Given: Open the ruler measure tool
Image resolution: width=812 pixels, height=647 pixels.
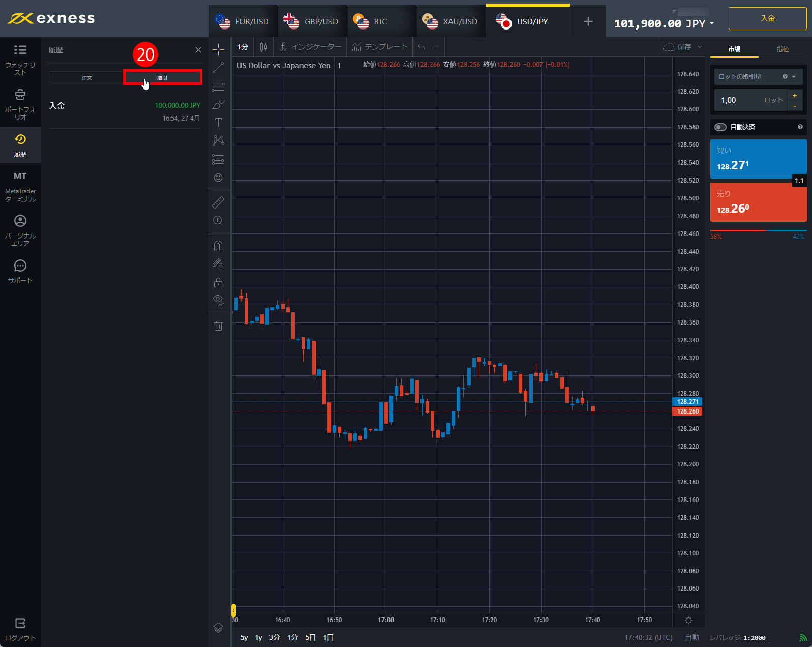Looking at the screenshot, I should [218, 202].
